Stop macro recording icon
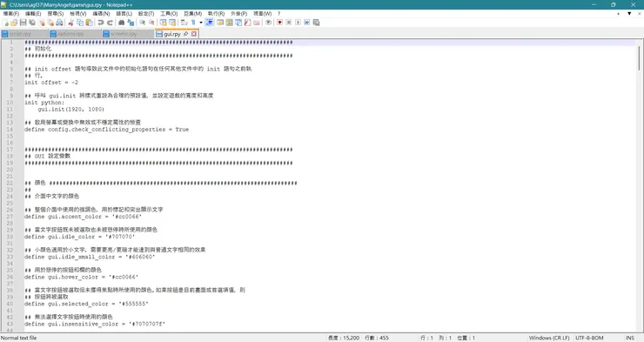644x342 pixels. pos(289,23)
